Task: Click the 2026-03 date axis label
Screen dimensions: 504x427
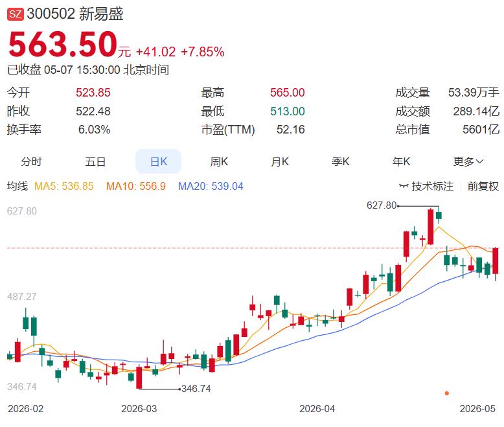Action: tap(139, 409)
